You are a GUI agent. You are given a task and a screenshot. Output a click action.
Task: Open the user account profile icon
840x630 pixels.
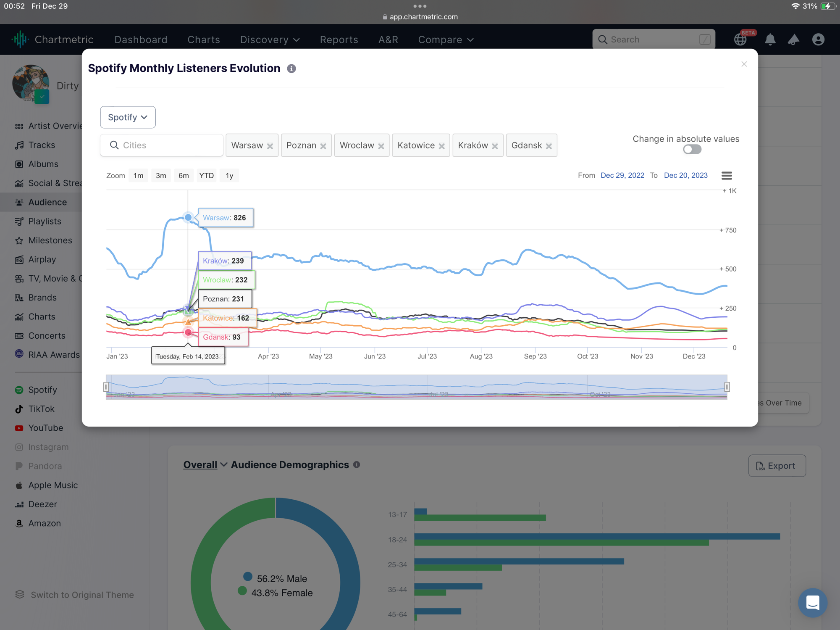pyautogui.click(x=818, y=40)
